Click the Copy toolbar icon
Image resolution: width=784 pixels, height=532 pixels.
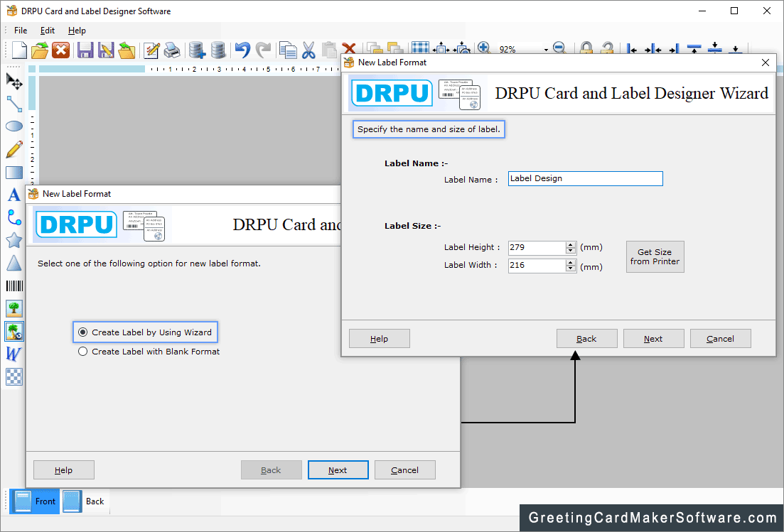tap(287, 50)
